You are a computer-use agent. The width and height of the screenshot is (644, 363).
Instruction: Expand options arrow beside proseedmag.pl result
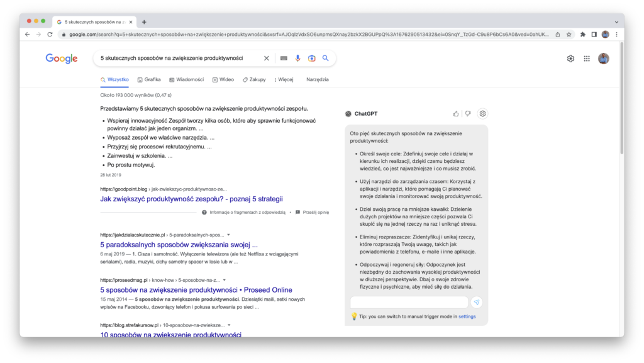pyautogui.click(x=225, y=279)
